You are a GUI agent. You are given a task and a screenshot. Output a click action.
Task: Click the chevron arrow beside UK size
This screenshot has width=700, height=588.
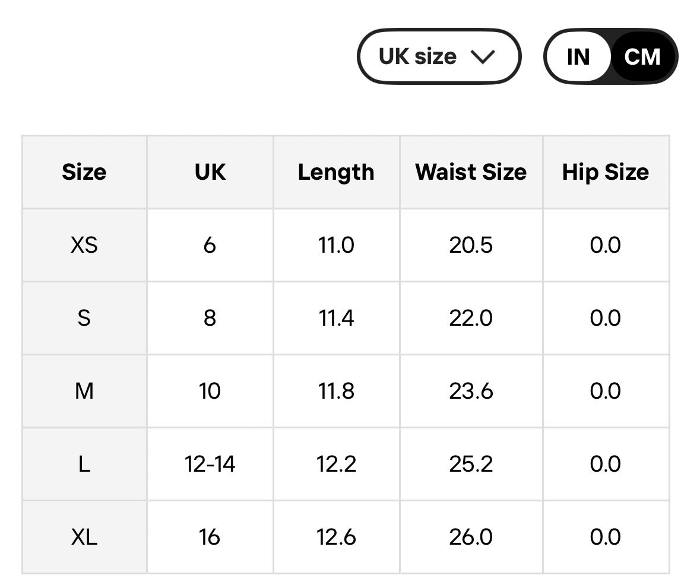pos(483,56)
